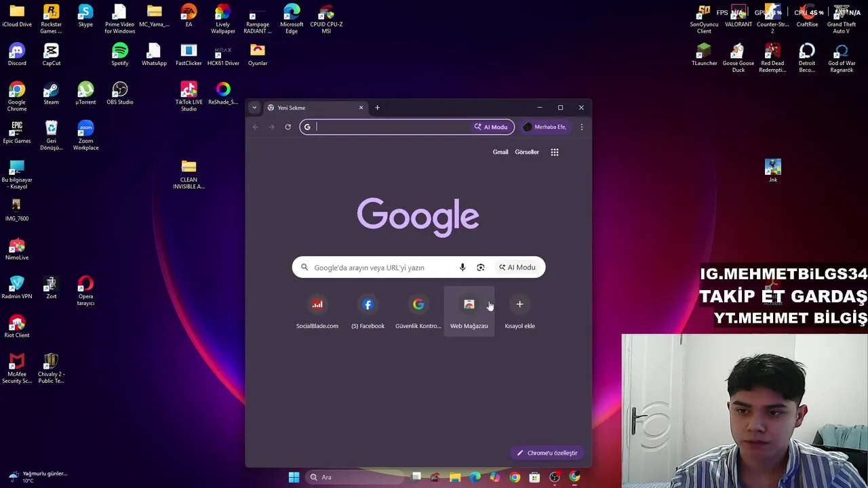Select the NimoLive desktop icon
The width and height of the screenshot is (868, 488).
point(17,249)
